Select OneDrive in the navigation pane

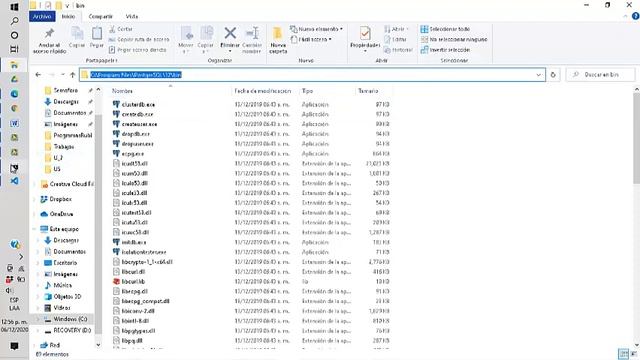click(x=61, y=214)
